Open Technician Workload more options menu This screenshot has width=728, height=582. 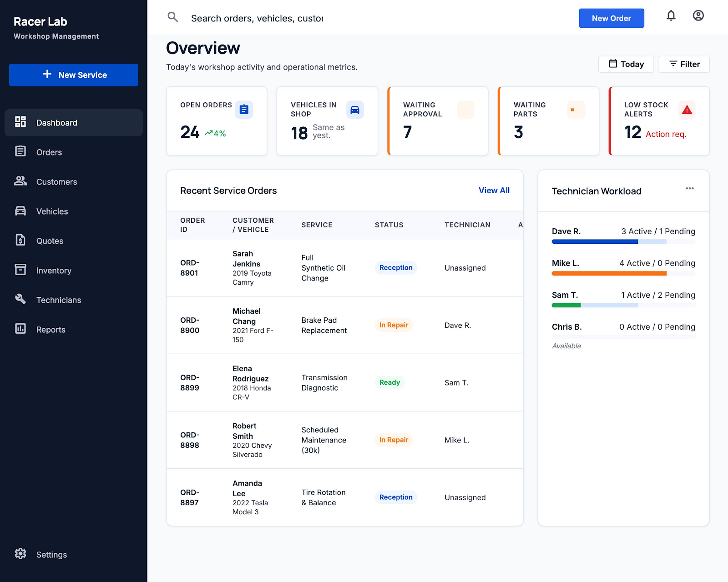690,189
